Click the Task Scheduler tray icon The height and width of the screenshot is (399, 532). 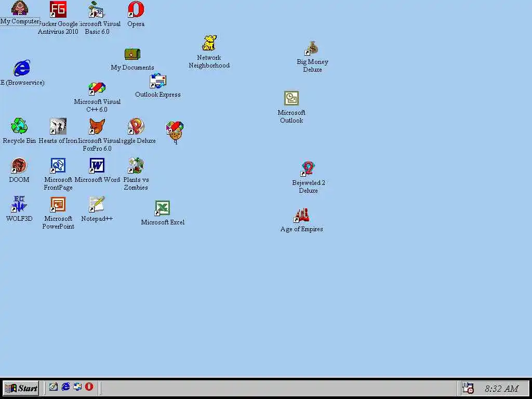[x=468, y=388]
